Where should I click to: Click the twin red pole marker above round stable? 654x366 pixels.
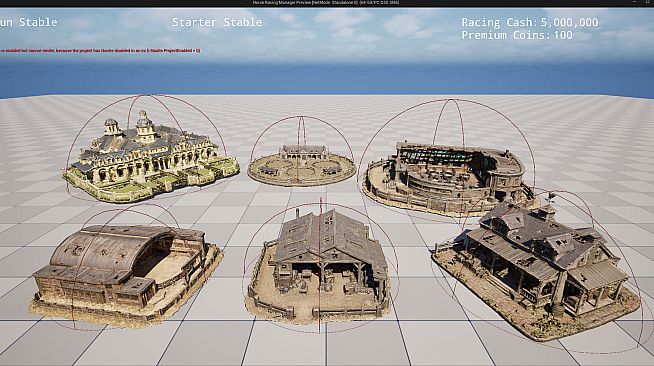(x=301, y=131)
